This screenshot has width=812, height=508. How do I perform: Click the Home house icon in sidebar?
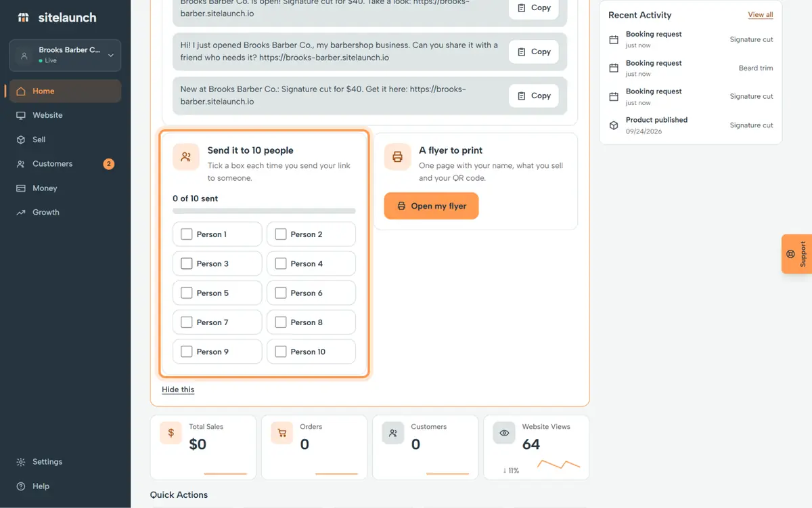coord(21,91)
